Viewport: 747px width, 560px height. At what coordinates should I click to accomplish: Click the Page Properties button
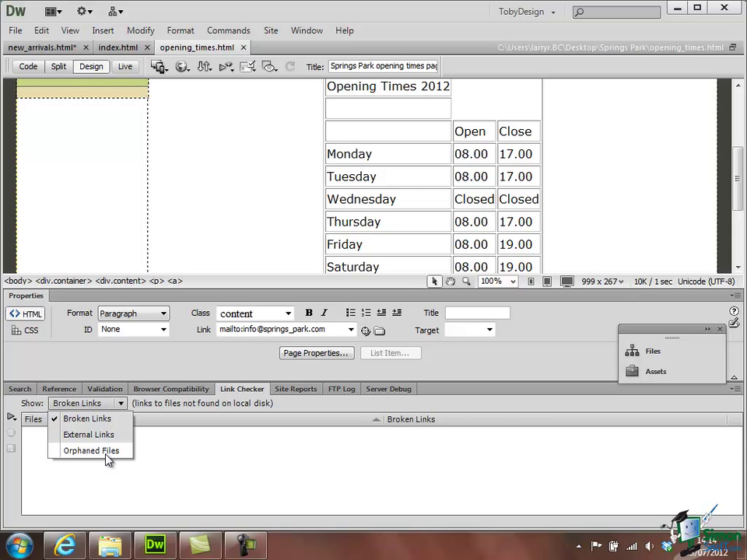click(317, 353)
